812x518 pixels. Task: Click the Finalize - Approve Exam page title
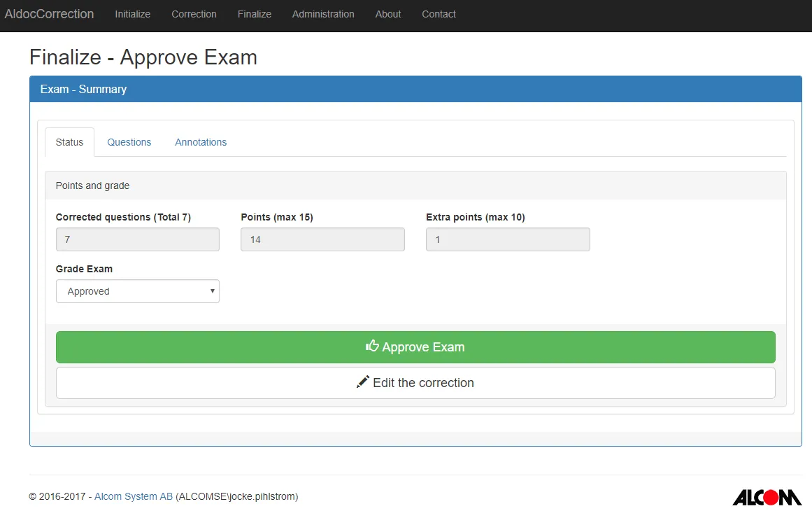tap(143, 57)
